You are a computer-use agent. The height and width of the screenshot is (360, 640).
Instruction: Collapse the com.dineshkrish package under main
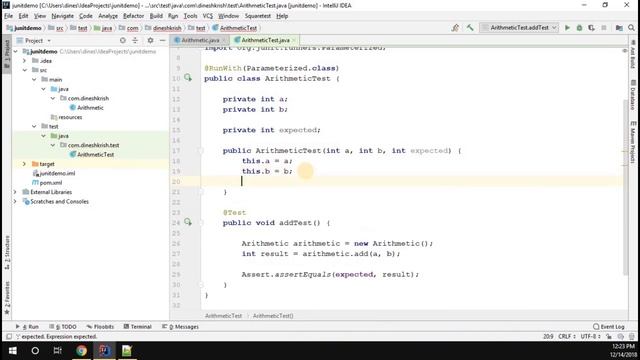(53, 98)
